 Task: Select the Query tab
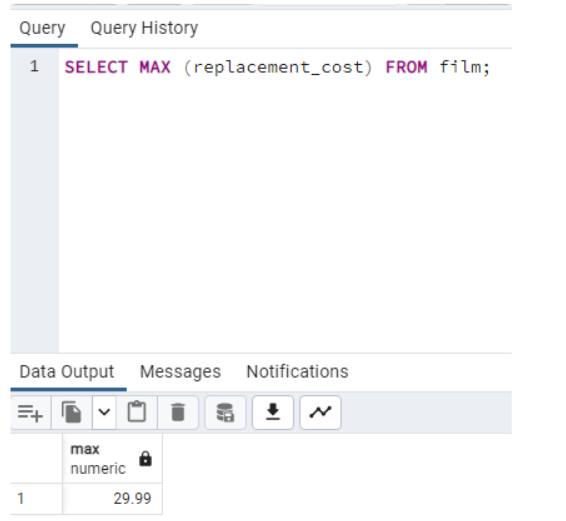pyautogui.click(x=42, y=28)
